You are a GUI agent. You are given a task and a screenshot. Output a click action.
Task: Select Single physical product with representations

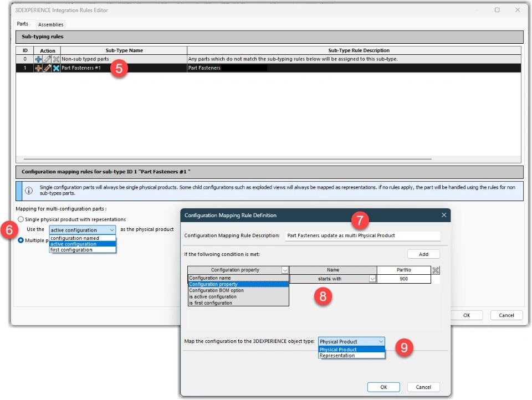click(21, 219)
